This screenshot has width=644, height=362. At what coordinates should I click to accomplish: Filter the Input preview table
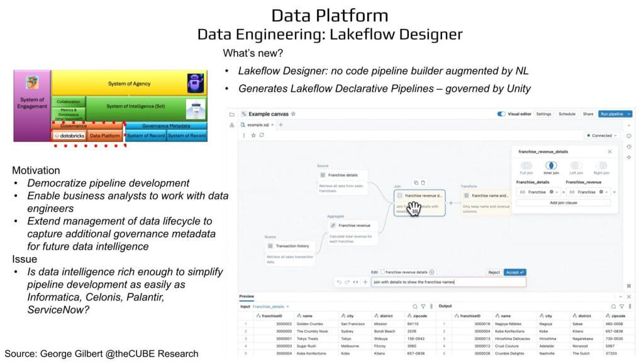(423, 307)
